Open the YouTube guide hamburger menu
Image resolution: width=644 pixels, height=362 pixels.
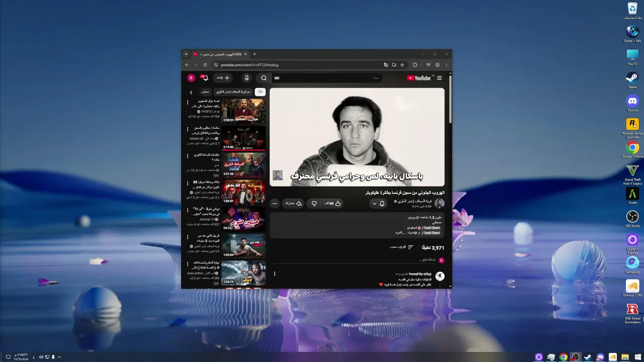click(439, 78)
